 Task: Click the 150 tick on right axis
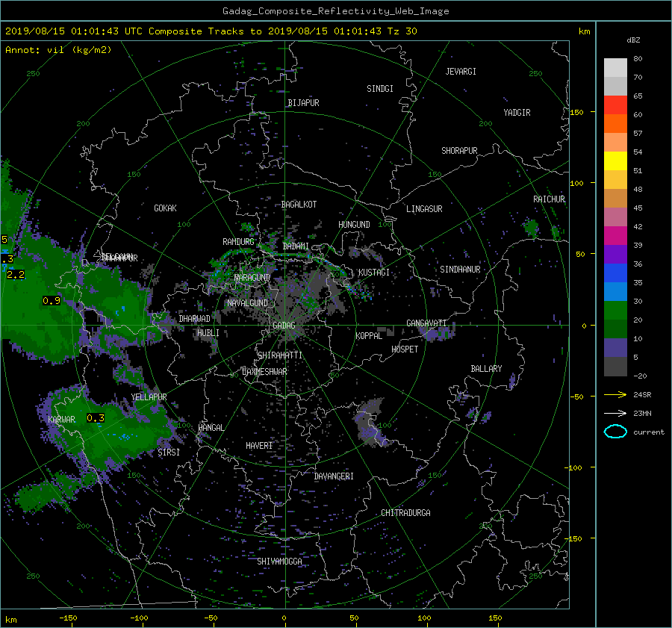(x=577, y=112)
